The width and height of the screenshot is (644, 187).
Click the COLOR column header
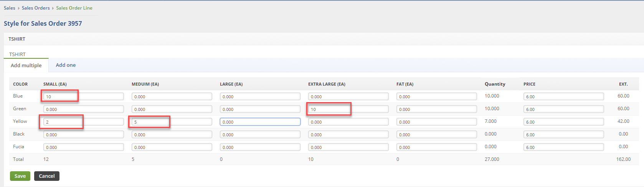pyautogui.click(x=20, y=84)
